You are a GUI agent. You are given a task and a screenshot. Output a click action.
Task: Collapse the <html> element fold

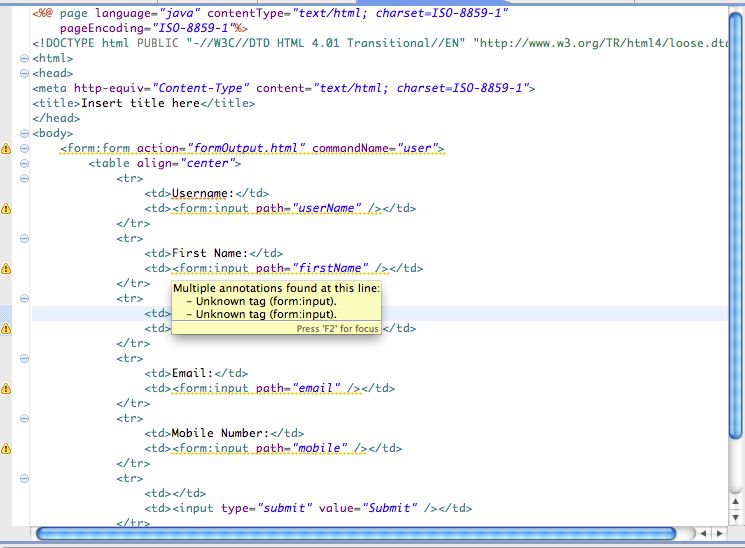(x=24, y=58)
